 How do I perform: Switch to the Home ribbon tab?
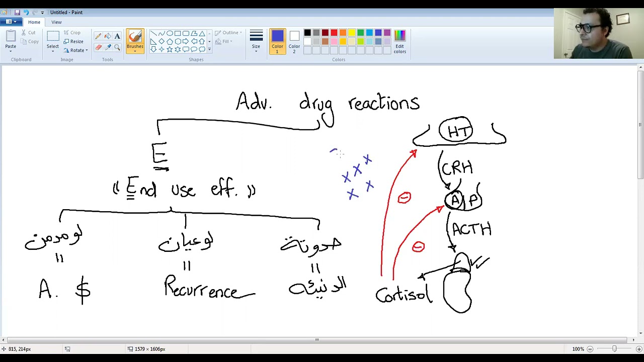tap(34, 22)
